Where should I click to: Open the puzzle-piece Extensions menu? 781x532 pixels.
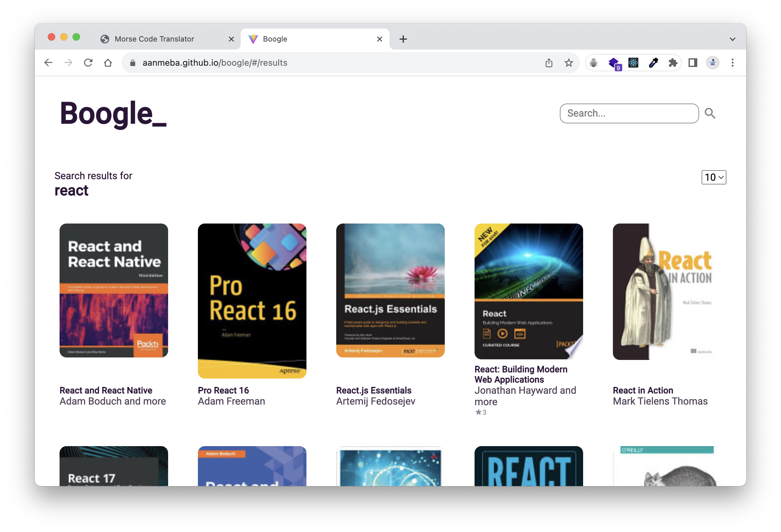[x=673, y=63]
